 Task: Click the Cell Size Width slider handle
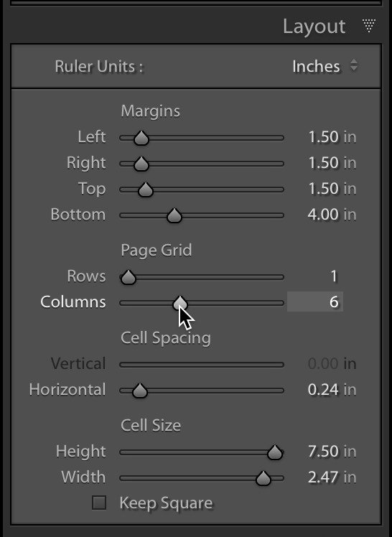pyautogui.click(x=263, y=478)
